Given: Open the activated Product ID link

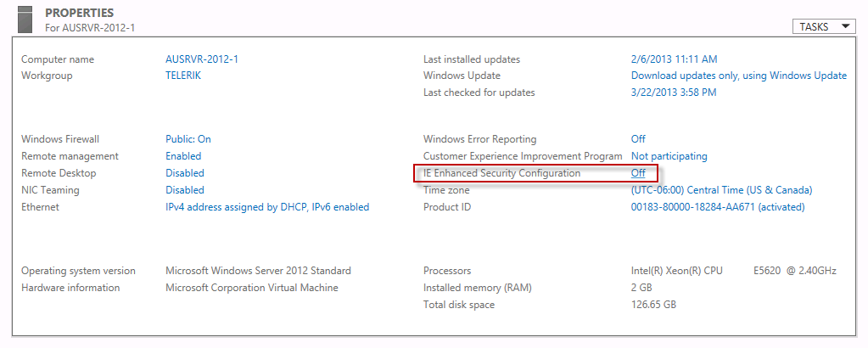Looking at the screenshot, I should pos(718,207).
